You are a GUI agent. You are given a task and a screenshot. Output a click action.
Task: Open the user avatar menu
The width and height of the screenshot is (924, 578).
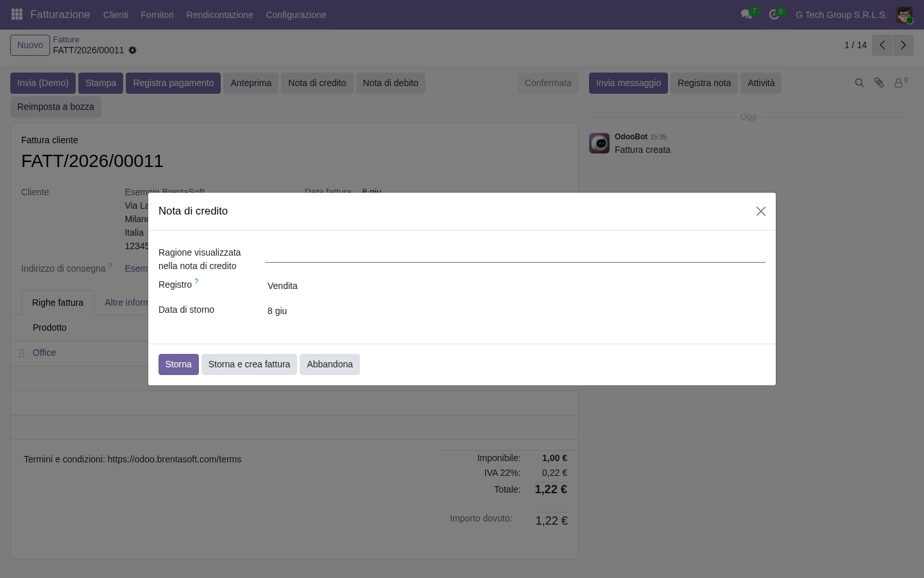click(x=904, y=14)
